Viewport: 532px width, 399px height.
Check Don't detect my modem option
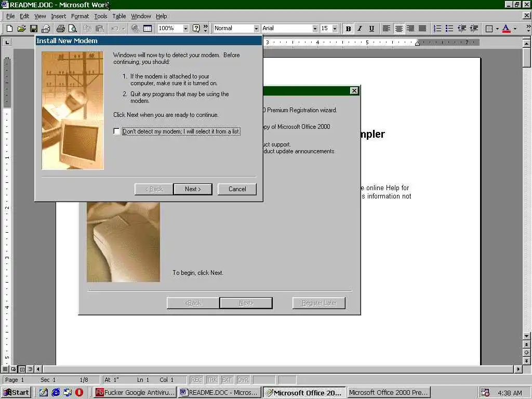pos(117,131)
